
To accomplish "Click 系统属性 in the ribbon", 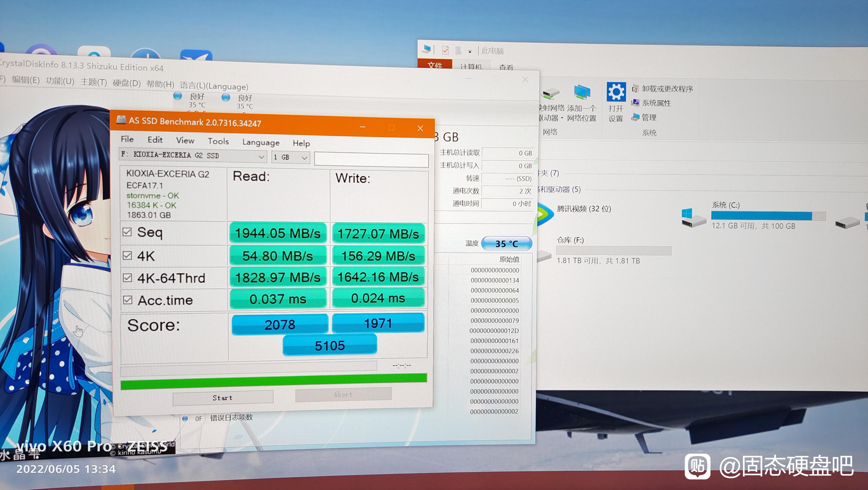I will (651, 103).
